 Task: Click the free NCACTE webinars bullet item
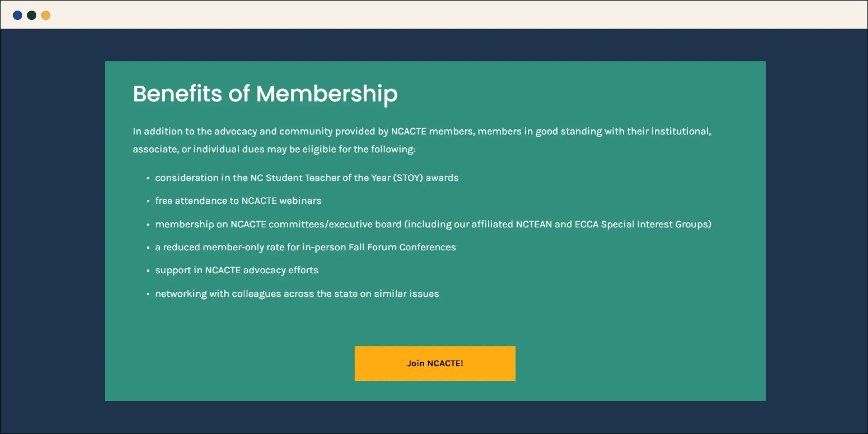click(238, 201)
